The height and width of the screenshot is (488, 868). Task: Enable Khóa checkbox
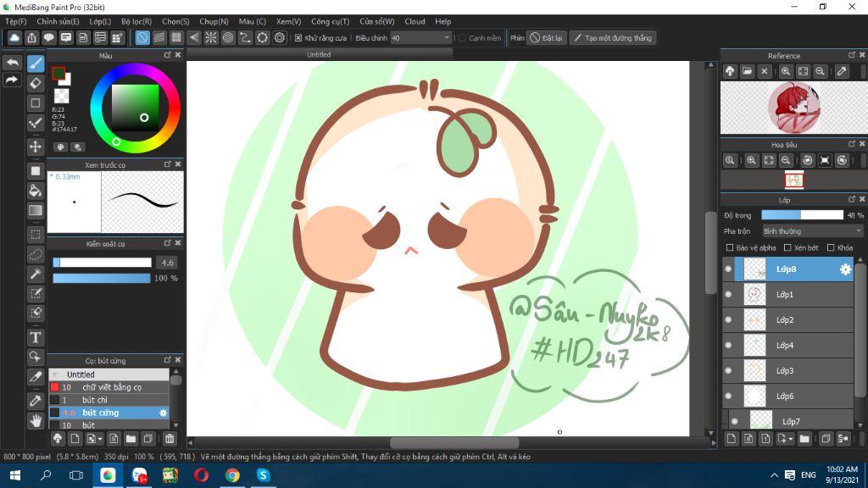click(831, 247)
